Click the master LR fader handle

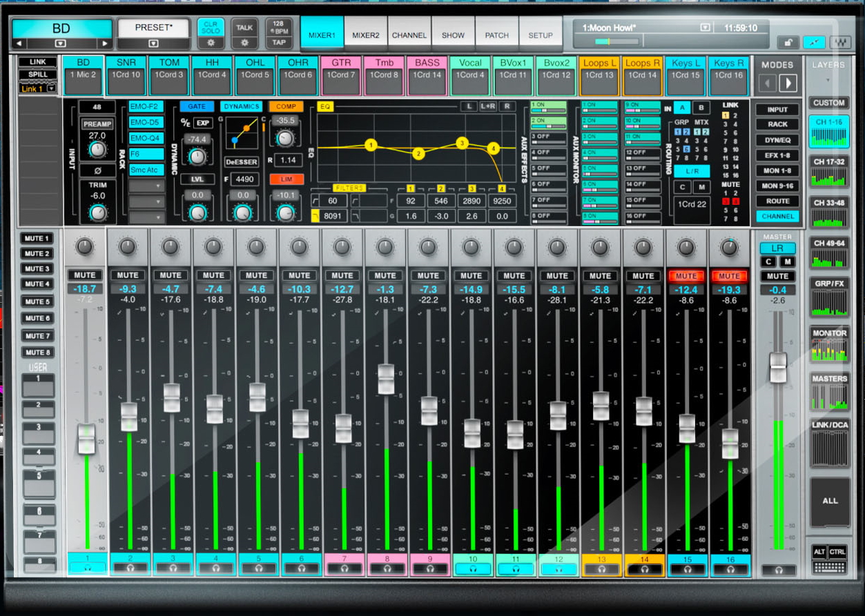pyautogui.click(x=778, y=367)
